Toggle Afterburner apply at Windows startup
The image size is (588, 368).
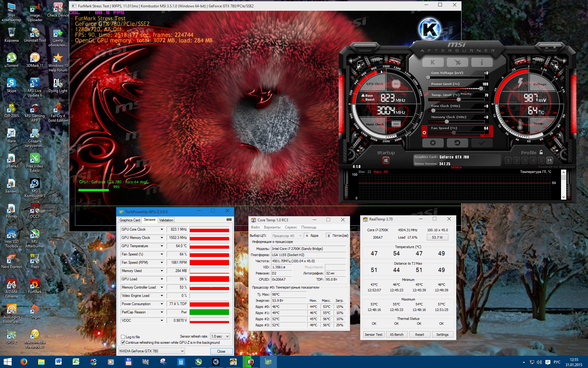click(386, 160)
